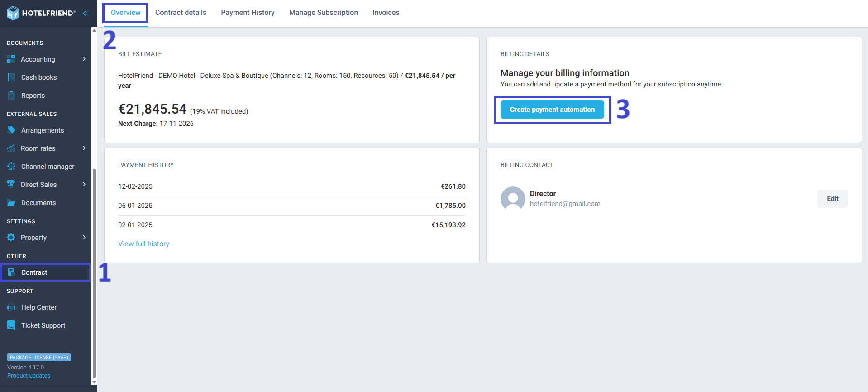Viewport: 868px width, 392px height.
Task: Click the Channel manager icon
Action: click(11, 166)
